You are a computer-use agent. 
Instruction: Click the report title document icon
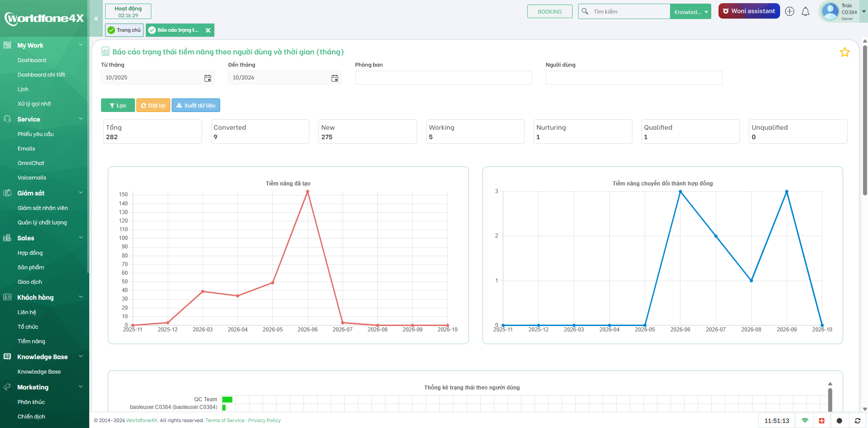[x=106, y=52]
